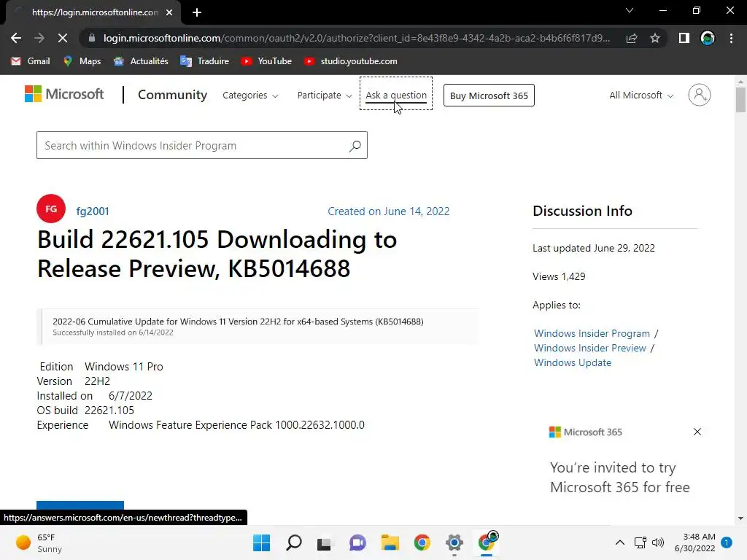Click the Microsoft 365 logo in promo
Image resolution: width=747 pixels, height=560 pixels.
586,432
